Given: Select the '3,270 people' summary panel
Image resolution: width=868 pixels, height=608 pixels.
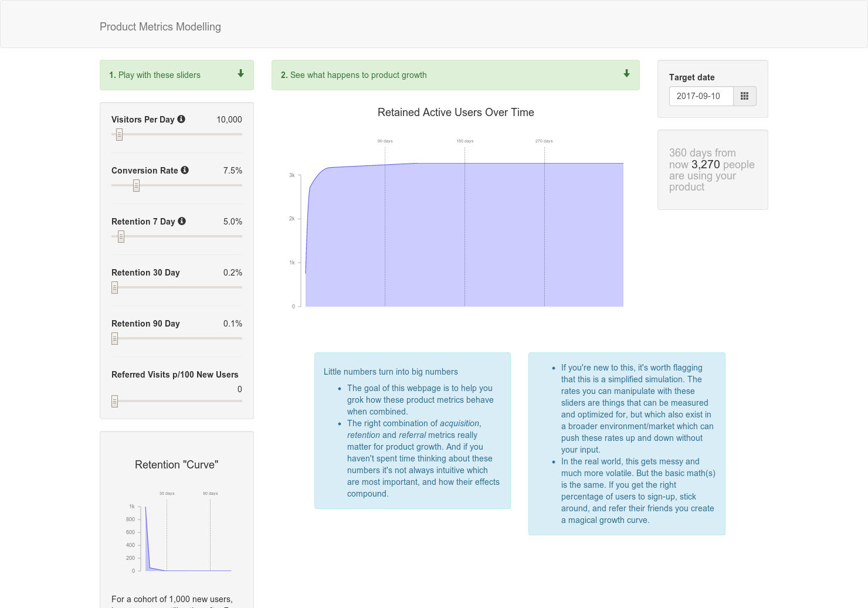Looking at the screenshot, I should coord(712,170).
